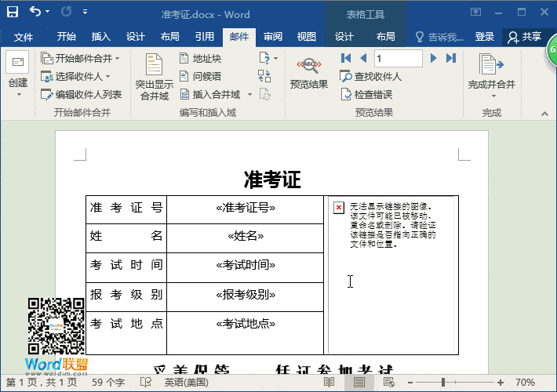Open Select Recipients (选择收件人) dropdown
This screenshot has height=392, width=557.
pos(76,77)
